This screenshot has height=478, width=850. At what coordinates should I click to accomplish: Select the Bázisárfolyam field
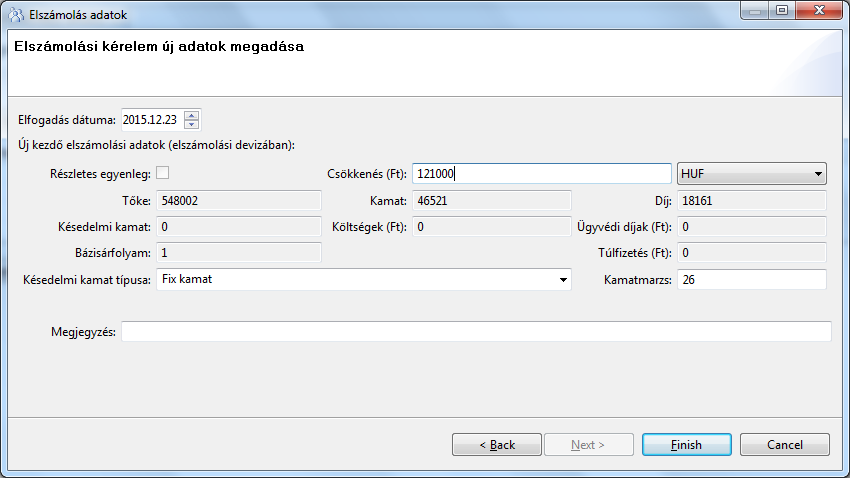[238, 253]
